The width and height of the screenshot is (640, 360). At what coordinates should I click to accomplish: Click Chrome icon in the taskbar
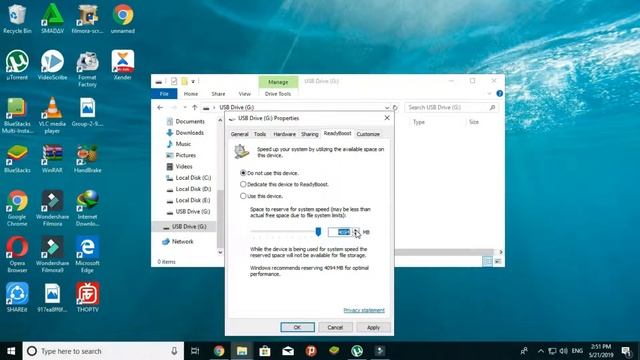[x=219, y=351]
